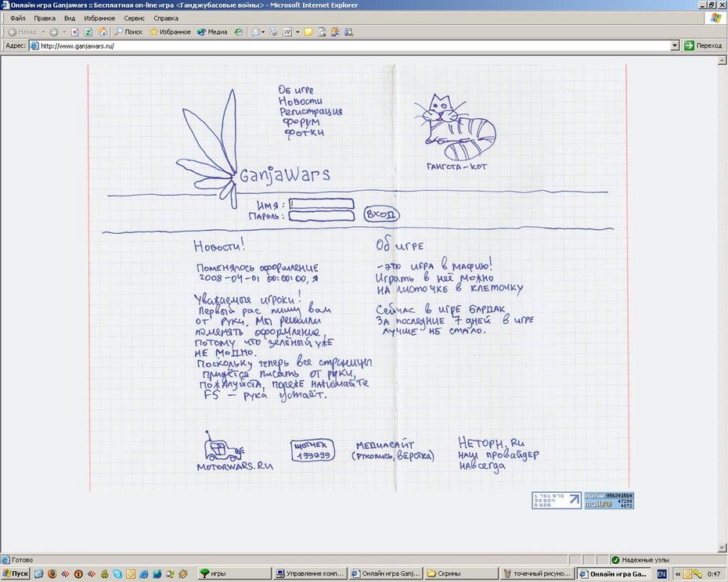Image resolution: width=728 pixels, height=582 pixels.
Task: Click the Mail envelope toolbar icon
Action: click(255, 32)
